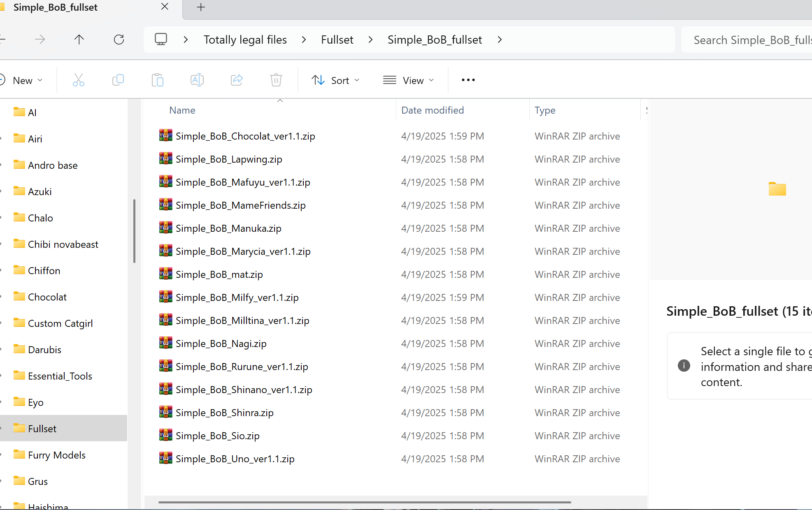Click folder icon next to Airi
812x510 pixels.
coord(19,138)
